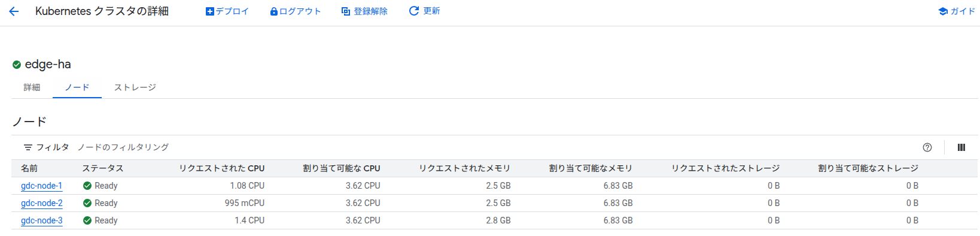Click the 登録解除 button
This screenshot has height=236, width=980.
[364, 11]
